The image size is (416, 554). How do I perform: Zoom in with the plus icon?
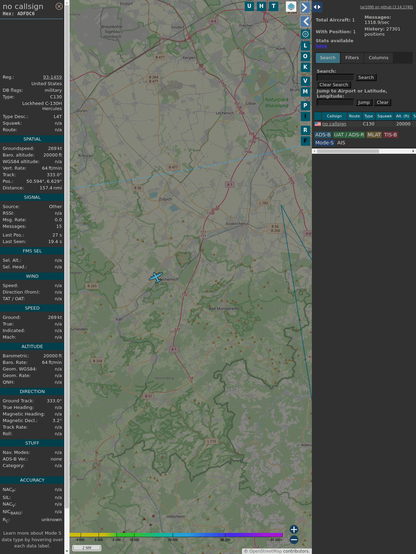click(294, 529)
